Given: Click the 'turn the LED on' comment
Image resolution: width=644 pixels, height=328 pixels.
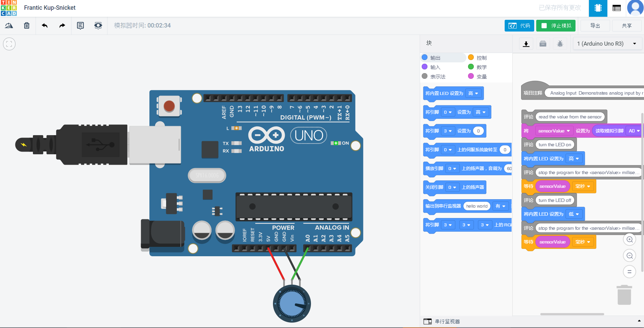Looking at the screenshot, I should (555, 145).
